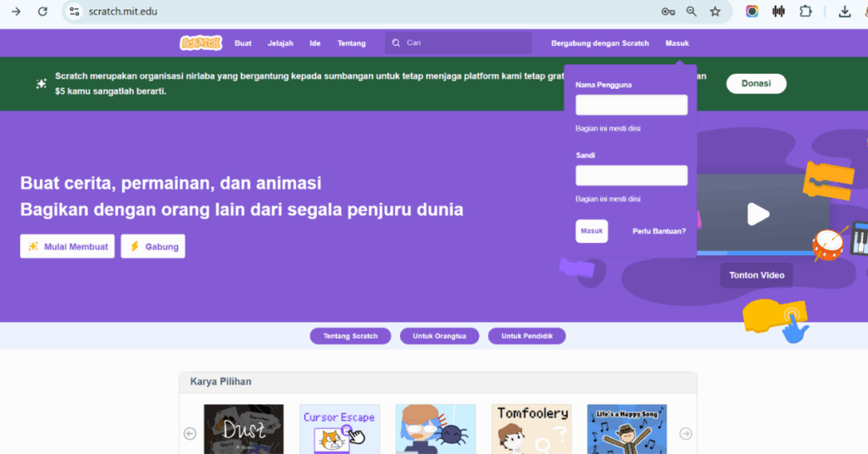Click the Scratch logo

(201, 42)
